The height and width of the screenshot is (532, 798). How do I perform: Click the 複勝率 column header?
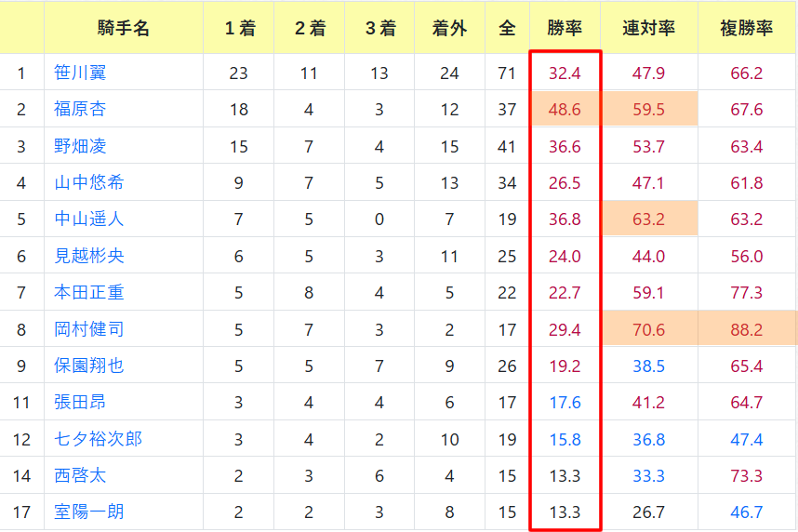pyautogui.click(x=747, y=28)
